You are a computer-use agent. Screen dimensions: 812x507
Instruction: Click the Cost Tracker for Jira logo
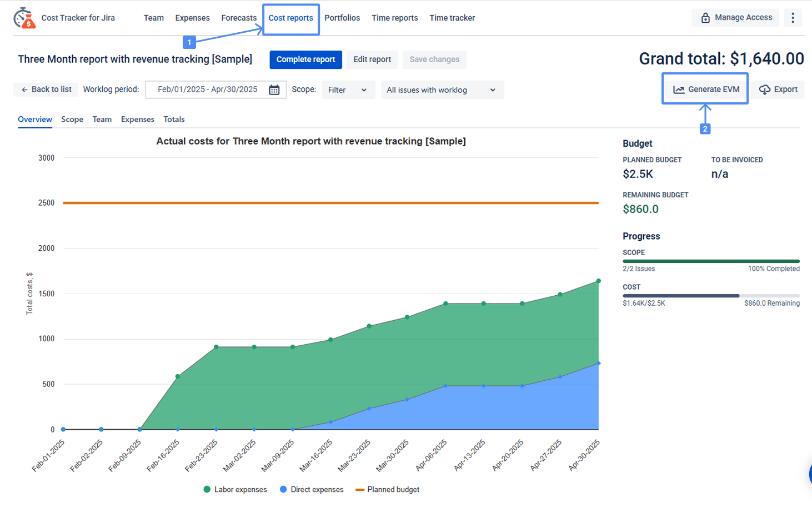(24, 18)
